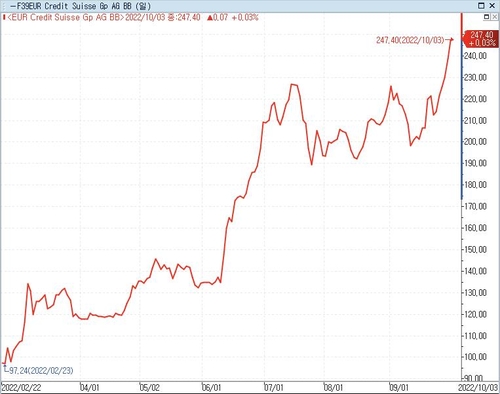Click the 200.00 price axis label
This screenshot has width=500, height=394.
pos(475,142)
